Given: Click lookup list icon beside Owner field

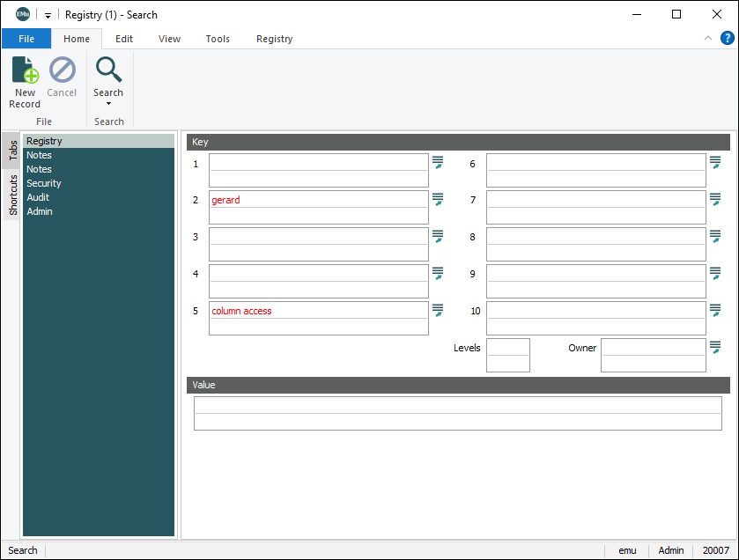Looking at the screenshot, I should [x=715, y=347].
